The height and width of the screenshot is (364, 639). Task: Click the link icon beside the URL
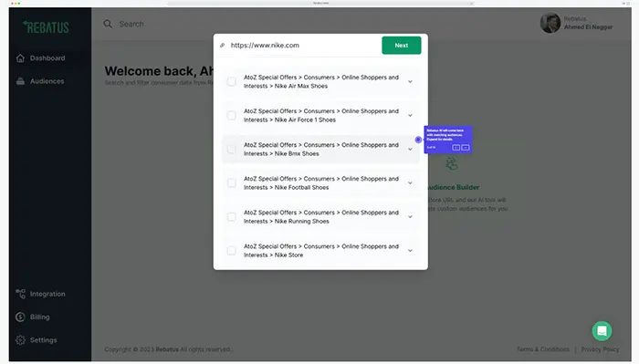(x=223, y=46)
